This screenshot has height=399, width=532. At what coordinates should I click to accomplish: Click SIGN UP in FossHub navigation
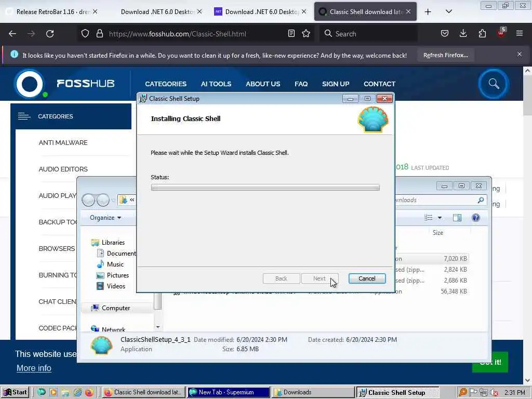[x=336, y=84]
